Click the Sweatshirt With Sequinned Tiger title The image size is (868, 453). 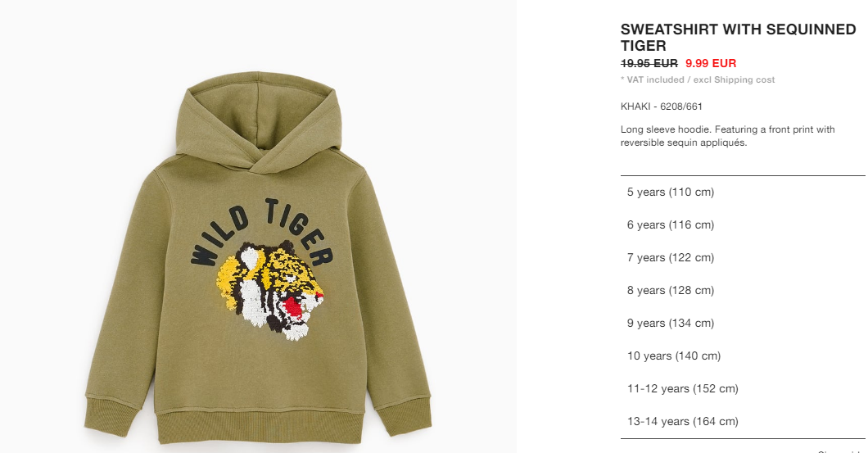[738, 37]
